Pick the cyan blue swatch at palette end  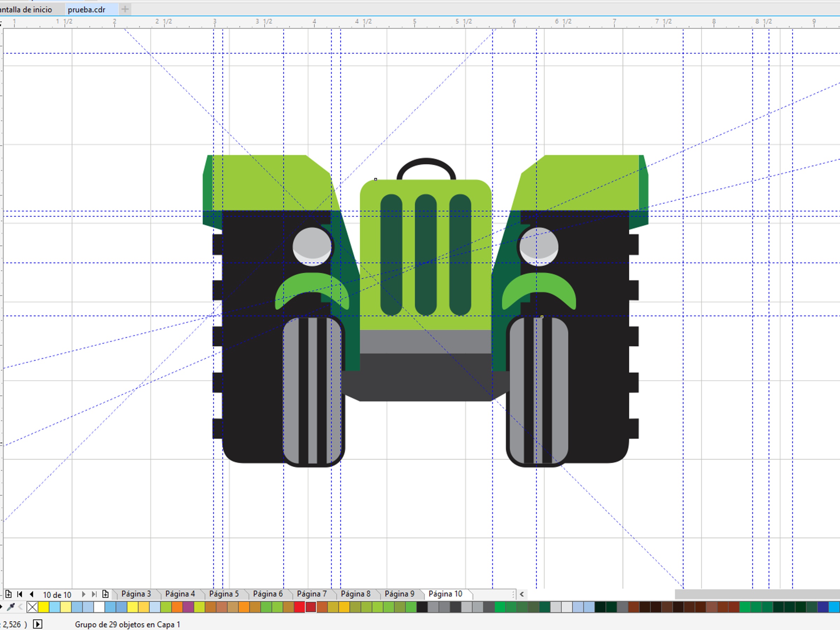(x=834, y=607)
